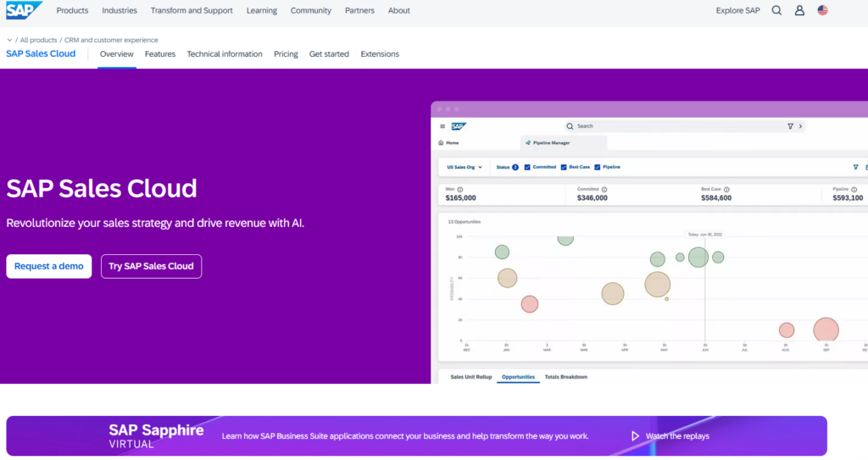The width and height of the screenshot is (868, 460).
Task: Expand the chevron right of search filter
Action: click(x=800, y=126)
